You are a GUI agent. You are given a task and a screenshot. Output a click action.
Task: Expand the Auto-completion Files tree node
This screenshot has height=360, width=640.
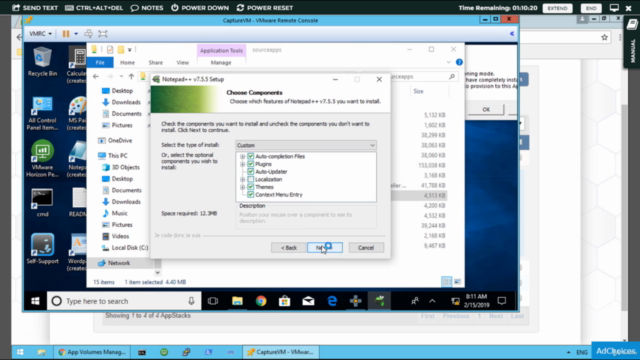point(242,156)
